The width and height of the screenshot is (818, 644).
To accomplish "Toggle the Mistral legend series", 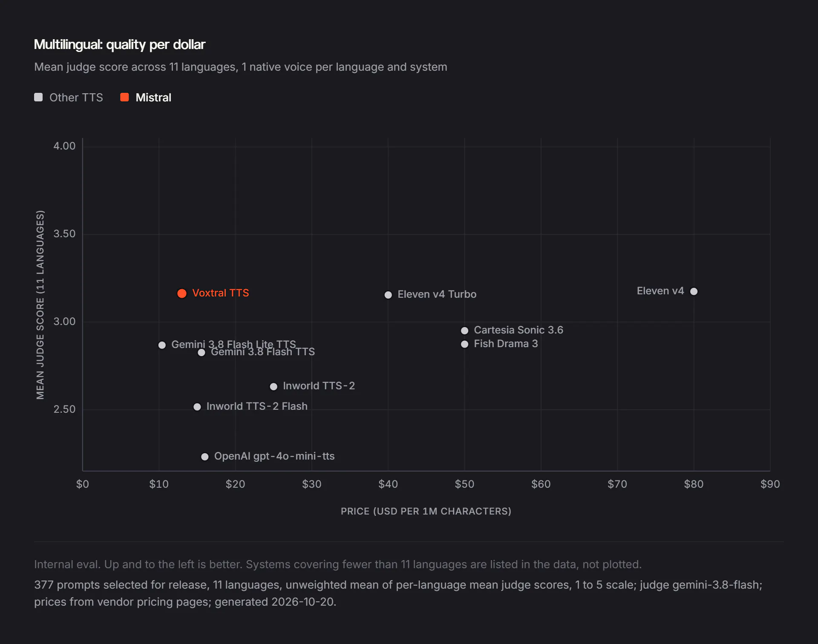I will point(146,98).
